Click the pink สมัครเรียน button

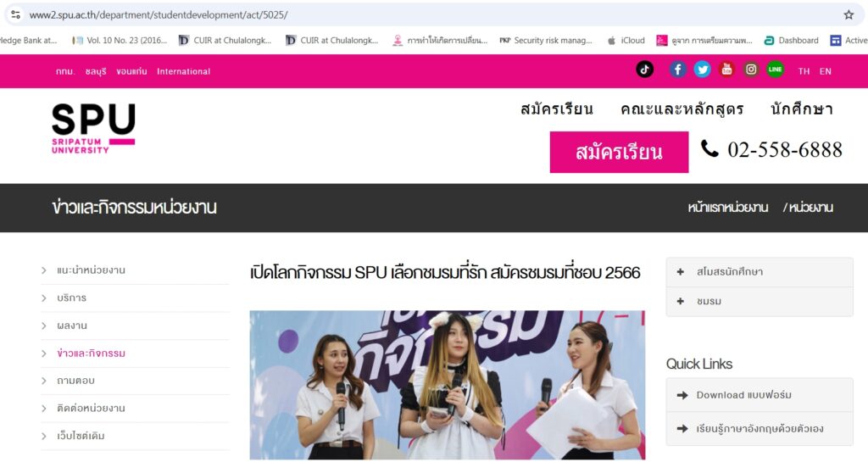click(619, 152)
